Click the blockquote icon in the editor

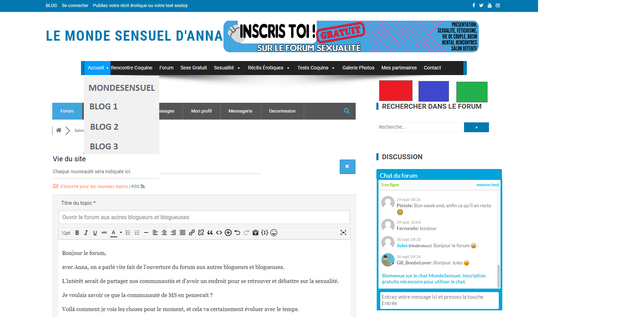pos(210,232)
